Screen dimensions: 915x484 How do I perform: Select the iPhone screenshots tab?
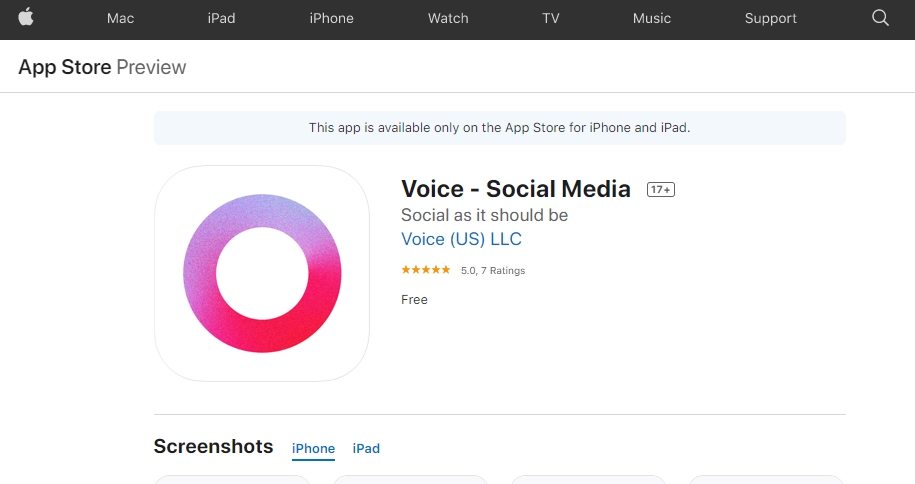coord(313,449)
